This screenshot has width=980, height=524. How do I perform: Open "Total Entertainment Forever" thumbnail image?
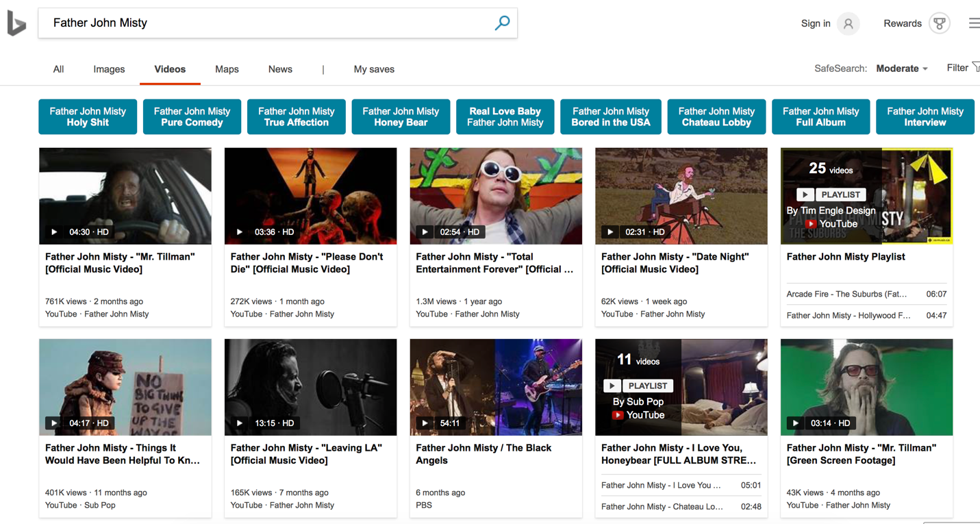pyautogui.click(x=496, y=196)
